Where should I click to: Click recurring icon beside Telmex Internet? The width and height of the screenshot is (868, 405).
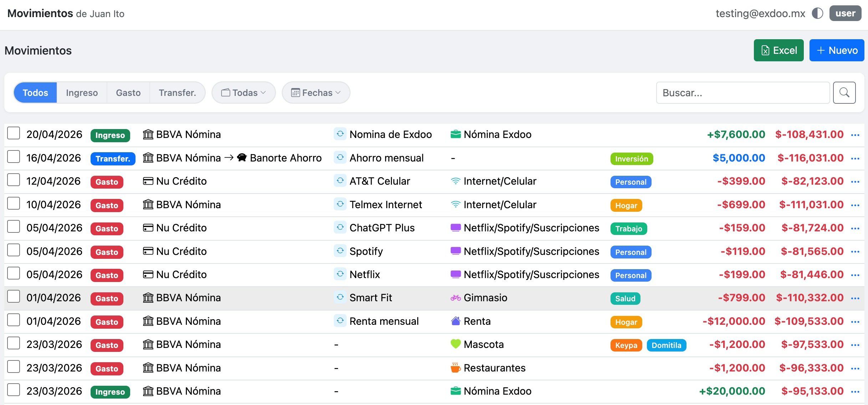click(340, 204)
